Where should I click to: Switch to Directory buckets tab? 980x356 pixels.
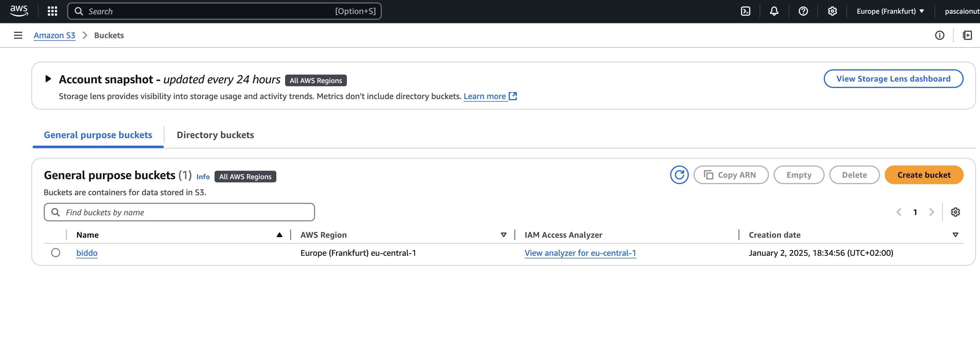215,135
